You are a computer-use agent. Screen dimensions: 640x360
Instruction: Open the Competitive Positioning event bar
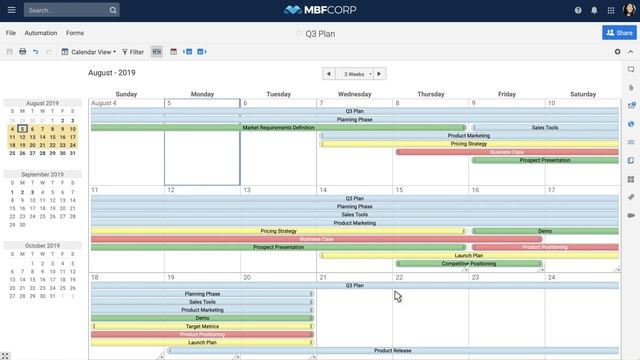469,264
